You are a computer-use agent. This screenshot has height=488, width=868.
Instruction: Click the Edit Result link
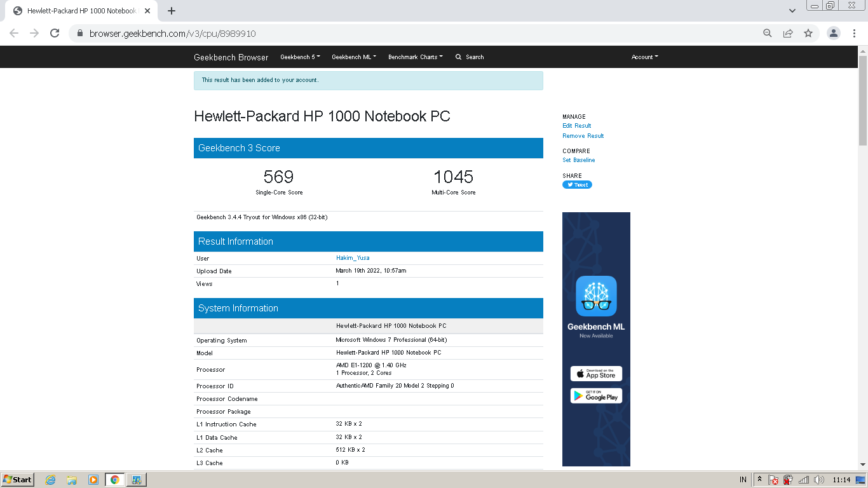[577, 126]
